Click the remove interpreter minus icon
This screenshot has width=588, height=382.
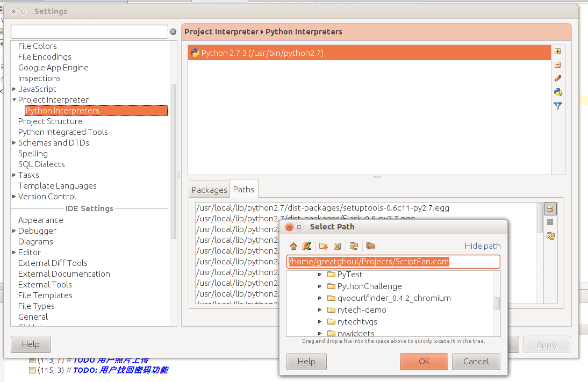point(557,65)
